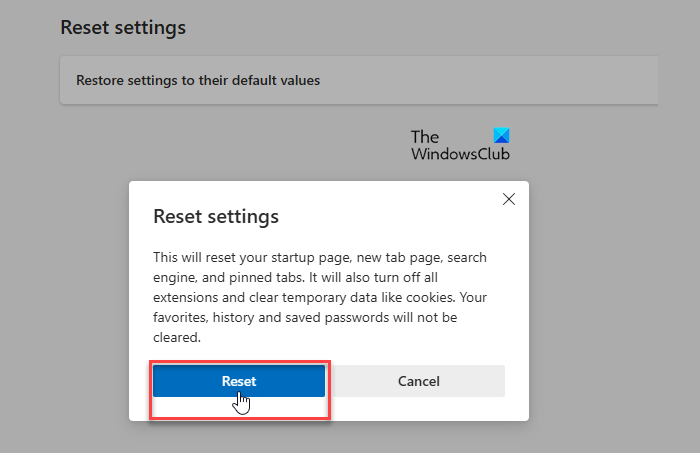Click the Reset settings dialog title
The width and height of the screenshot is (700, 453).
coord(215,216)
